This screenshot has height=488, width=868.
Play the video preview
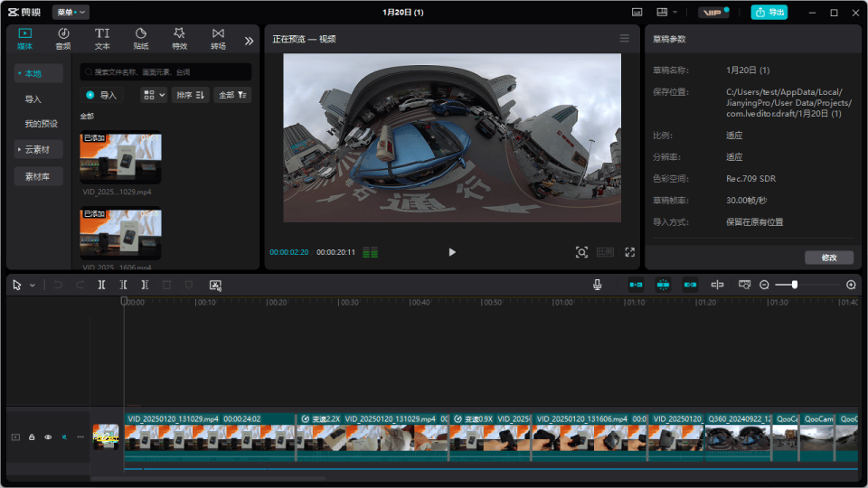click(x=452, y=252)
